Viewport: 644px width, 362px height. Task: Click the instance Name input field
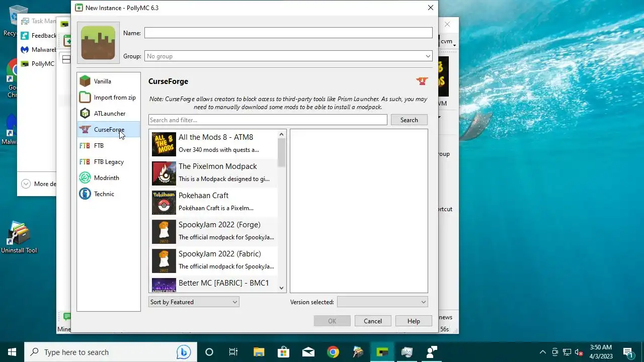pyautogui.click(x=288, y=33)
